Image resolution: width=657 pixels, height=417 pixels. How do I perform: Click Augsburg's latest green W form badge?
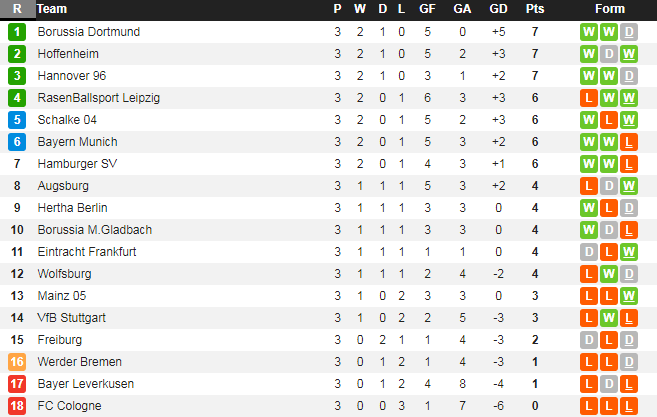[629, 186]
